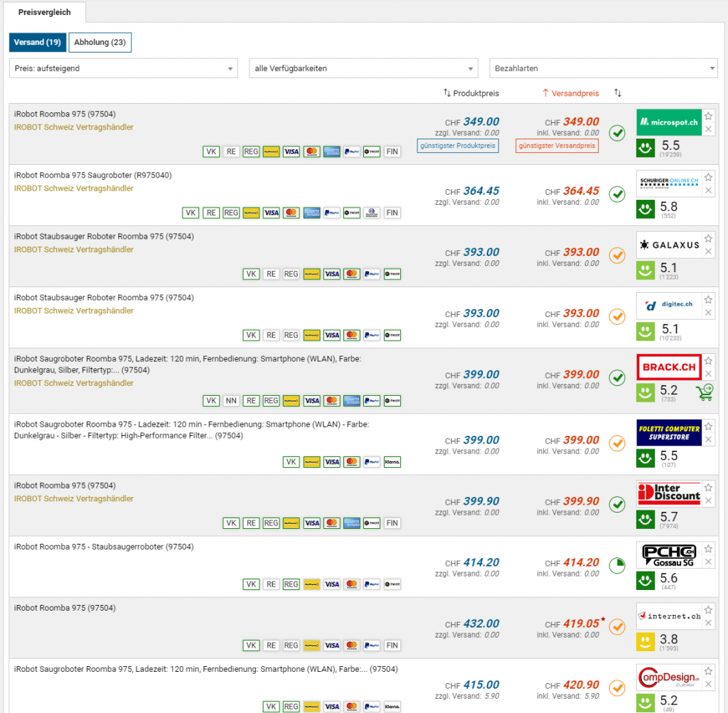Click the green smiley rating for schubiger-online.ch
This screenshot has width=728, height=713.
(x=645, y=209)
